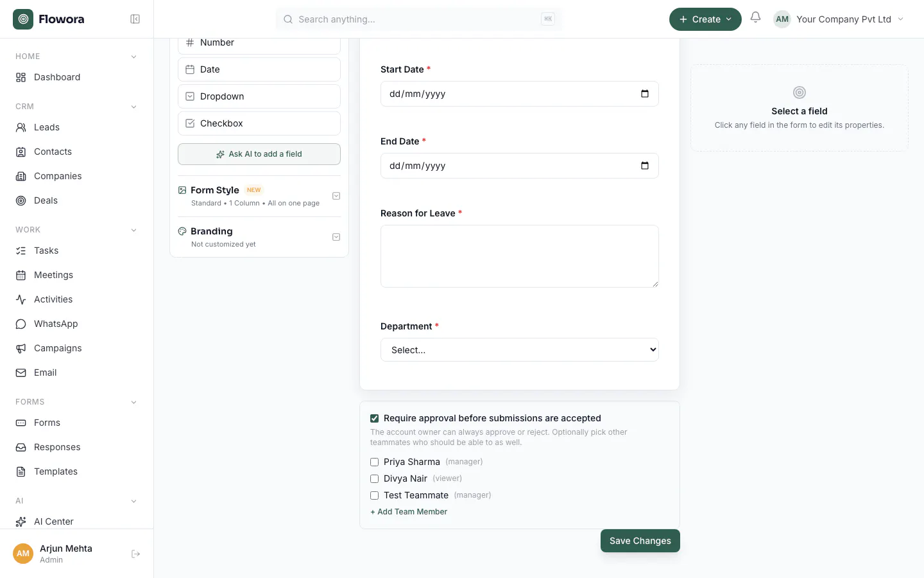Click the Responses inbox icon
Viewport: 924px width, 578px height.
(x=21, y=447)
